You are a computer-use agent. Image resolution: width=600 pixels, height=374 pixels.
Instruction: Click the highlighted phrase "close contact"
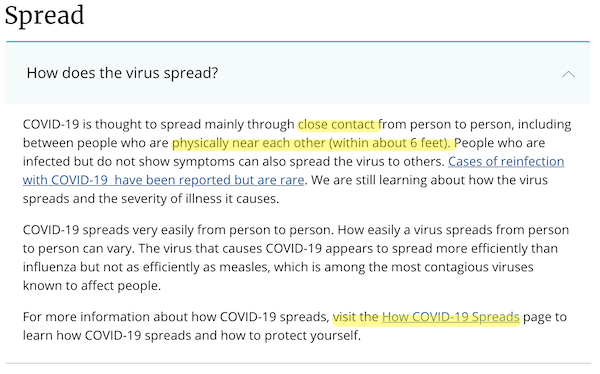(x=336, y=124)
